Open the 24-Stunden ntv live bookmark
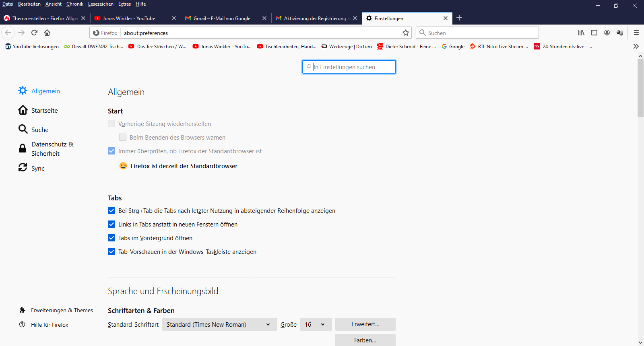 pos(563,46)
